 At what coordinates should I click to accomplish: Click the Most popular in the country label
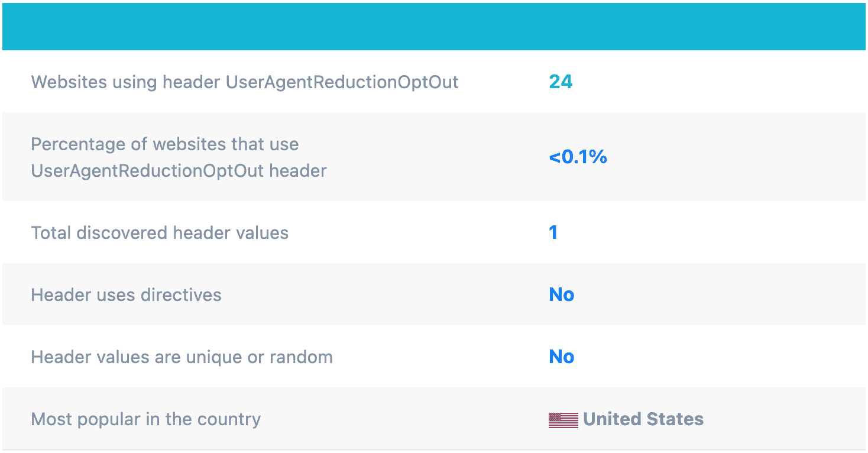145,419
